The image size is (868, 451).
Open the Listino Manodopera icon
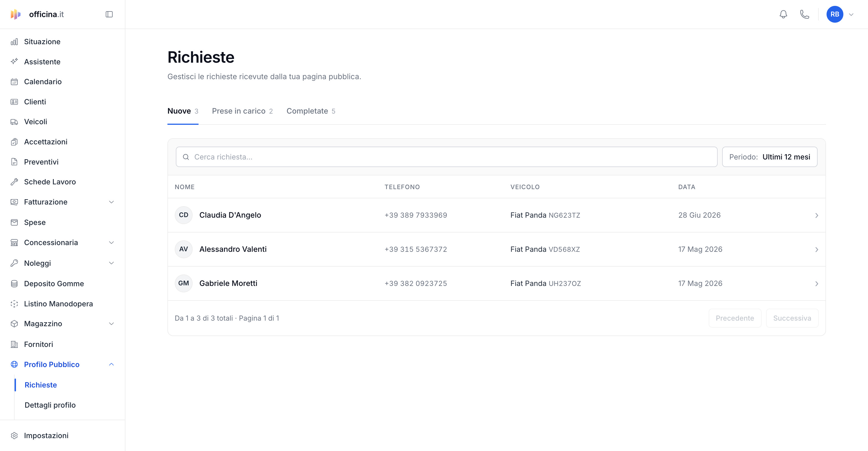tap(14, 304)
